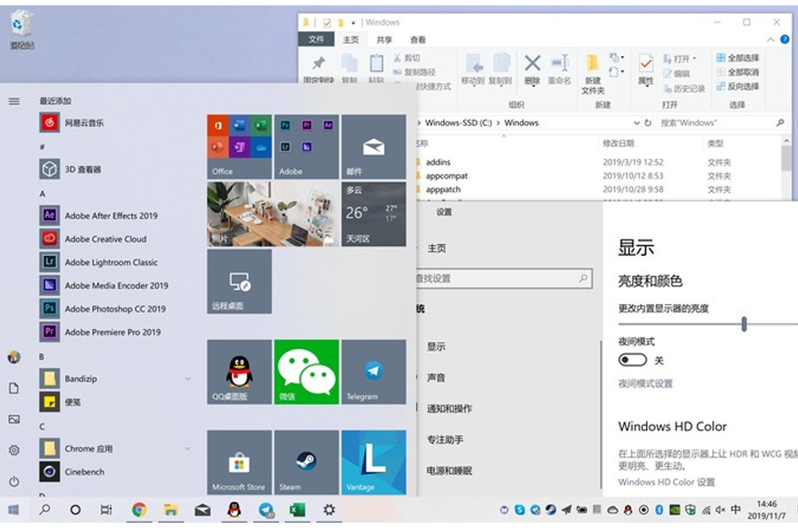Launch 3D Viewer app
Screen dimensions: 798x532
click(x=70, y=169)
